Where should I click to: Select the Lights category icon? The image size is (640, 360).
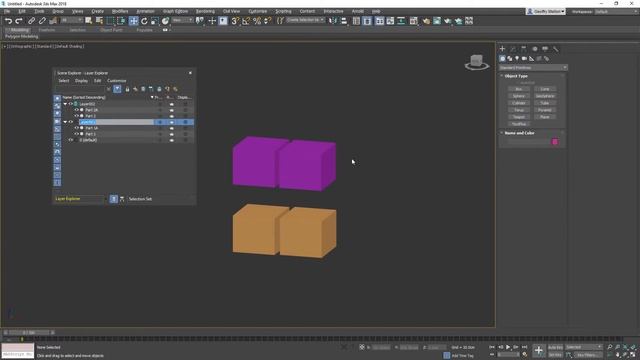point(517,59)
